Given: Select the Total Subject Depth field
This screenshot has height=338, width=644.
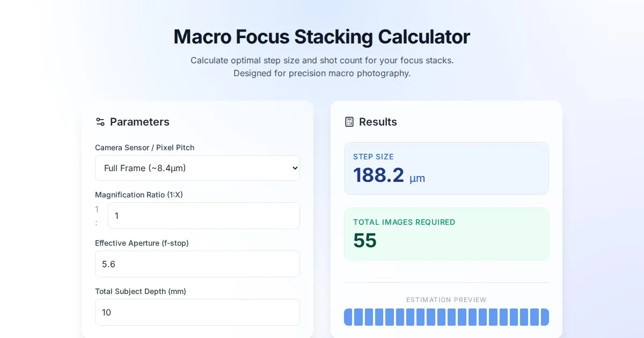Looking at the screenshot, I should [197, 312].
